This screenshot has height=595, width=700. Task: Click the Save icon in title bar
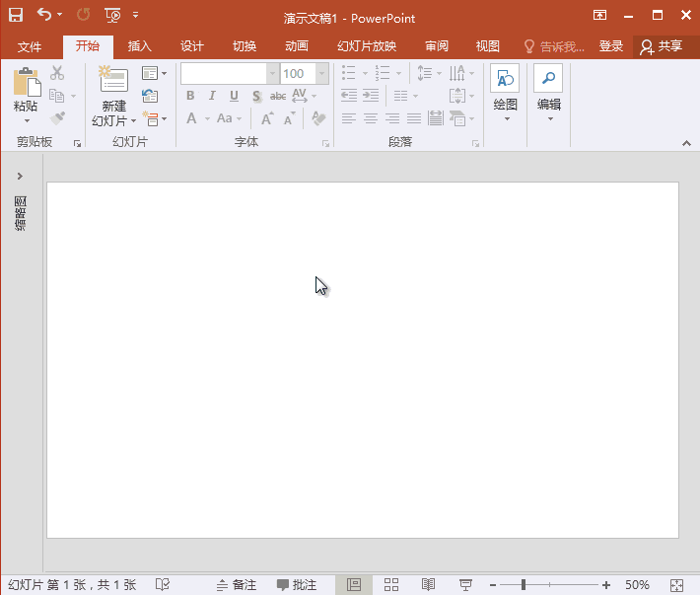click(16, 15)
